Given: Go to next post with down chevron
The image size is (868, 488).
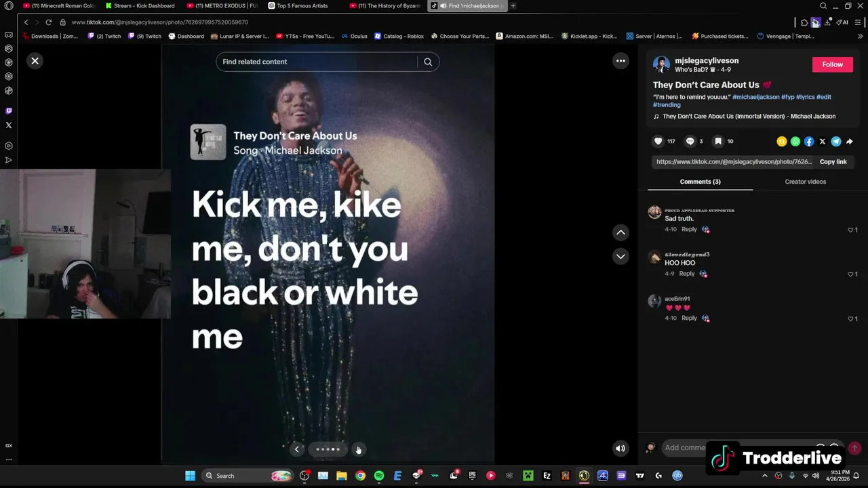Looking at the screenshot, I should [x=620, y=256].
